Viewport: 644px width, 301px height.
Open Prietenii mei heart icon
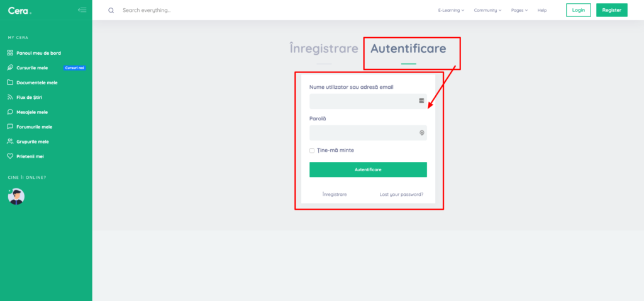(10, 156)
